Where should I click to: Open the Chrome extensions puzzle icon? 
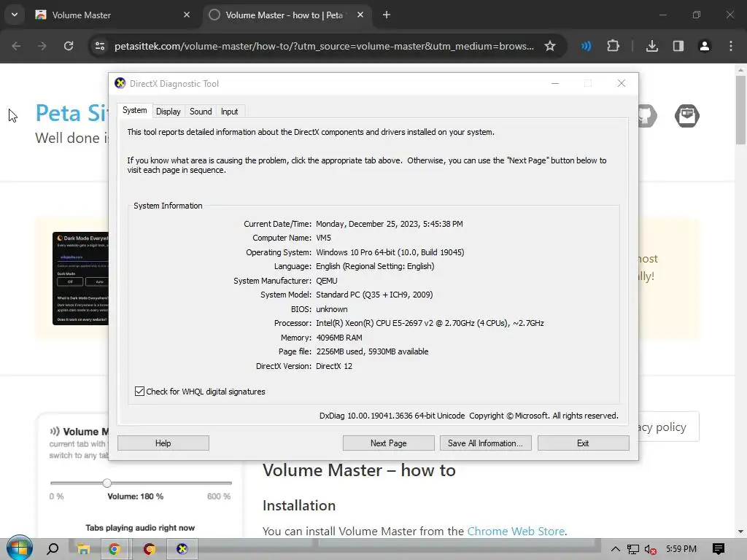[x=613, y=46]
